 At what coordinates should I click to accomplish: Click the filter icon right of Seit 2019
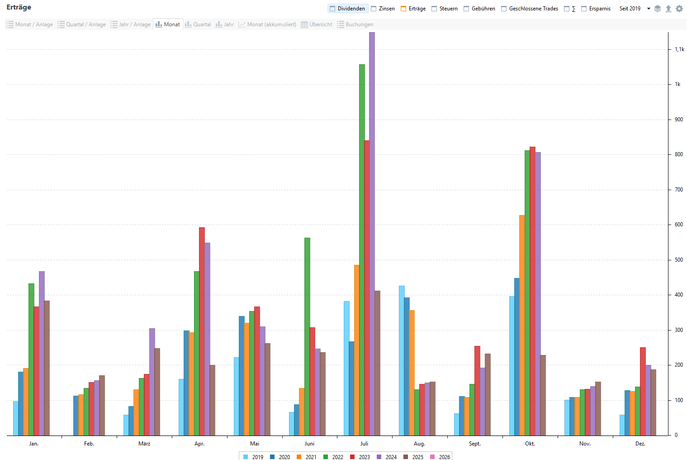tap(657, 8)
